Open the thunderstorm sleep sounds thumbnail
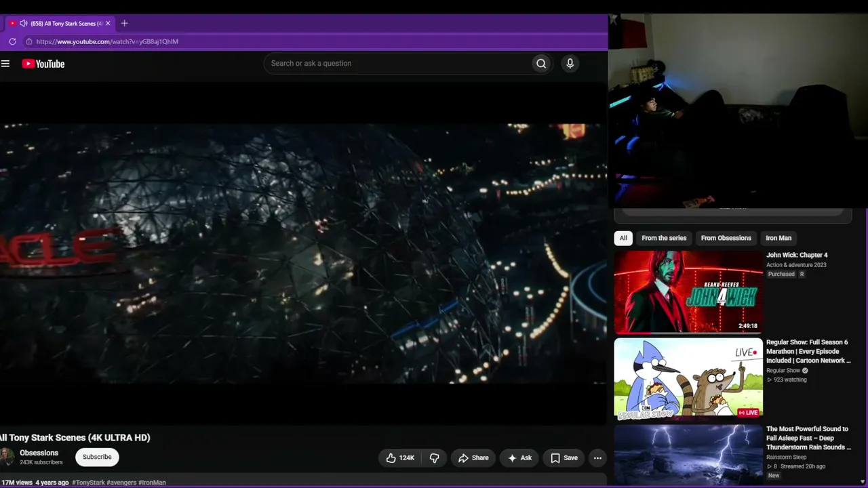868x488 pixels. pos(688,456)
